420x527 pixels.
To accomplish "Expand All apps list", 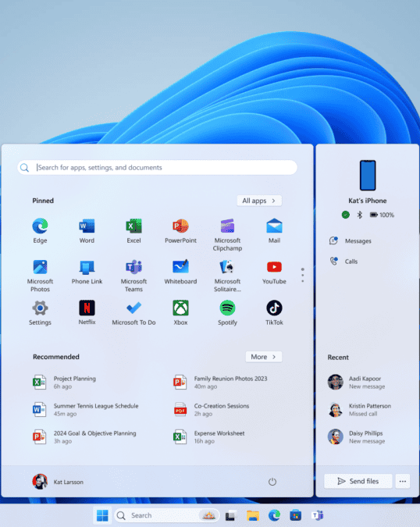I will coord(259,201).
